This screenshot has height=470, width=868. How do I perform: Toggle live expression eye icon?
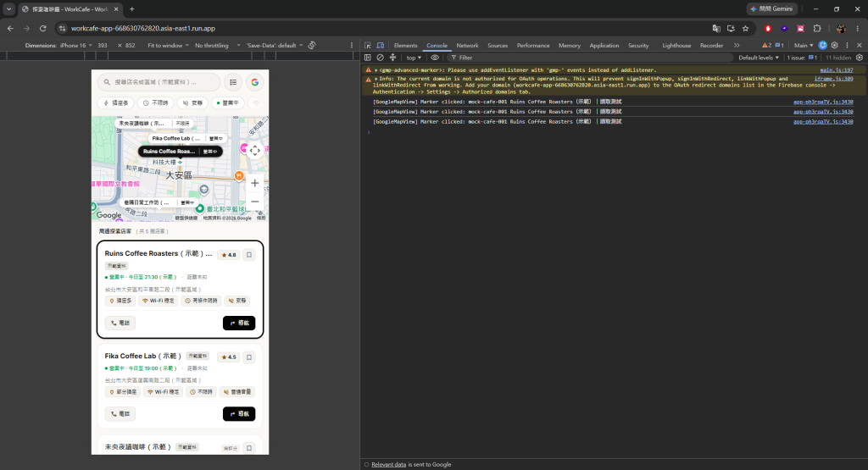pyautogui.click(x=435, y=58)
